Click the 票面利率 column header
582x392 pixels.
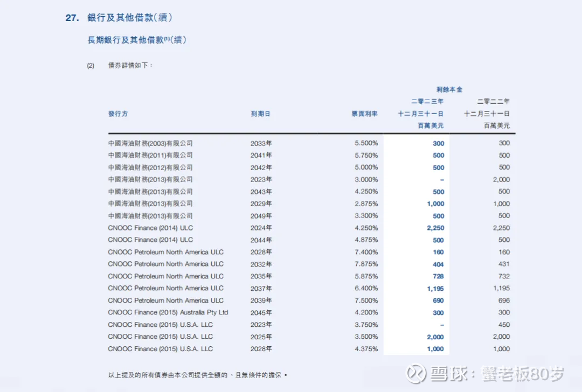coord(364,114)
